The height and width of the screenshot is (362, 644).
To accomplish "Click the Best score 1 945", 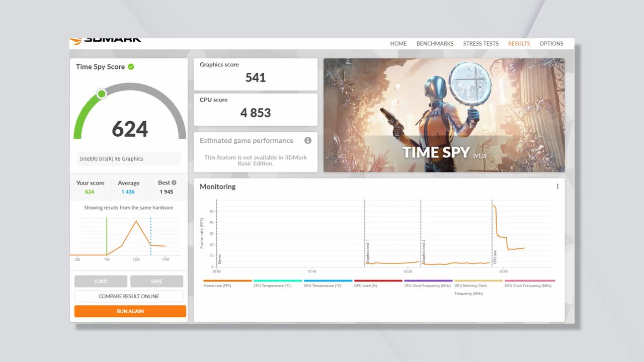I will pos(167,192).
